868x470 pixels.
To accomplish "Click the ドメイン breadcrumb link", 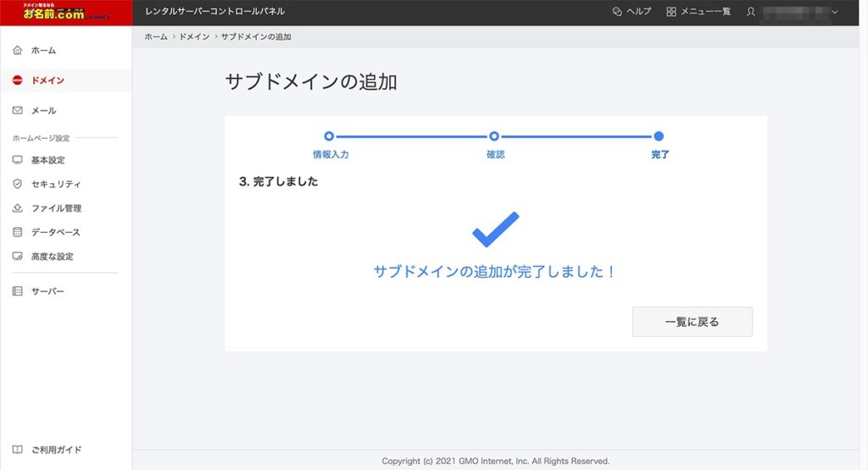I will [194, 37].
